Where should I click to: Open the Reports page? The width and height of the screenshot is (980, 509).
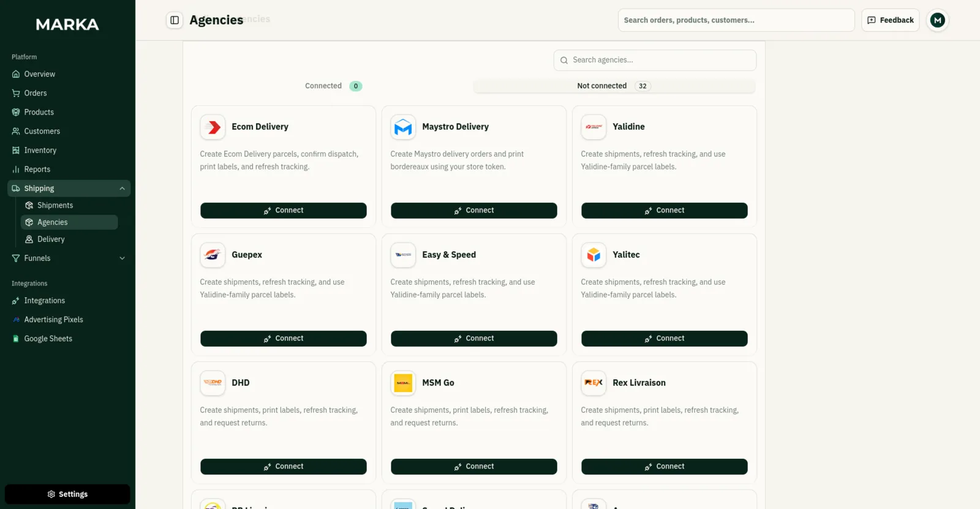(x=69, y=169)
